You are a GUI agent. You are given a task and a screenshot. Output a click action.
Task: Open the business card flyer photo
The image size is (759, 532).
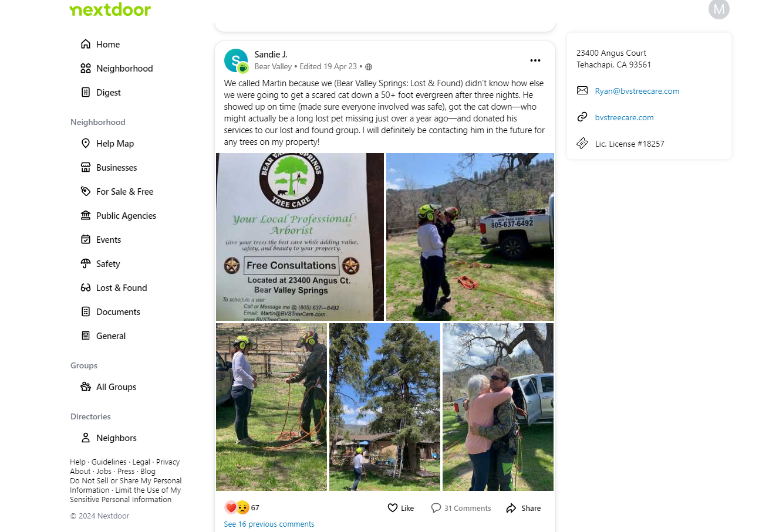300,237
